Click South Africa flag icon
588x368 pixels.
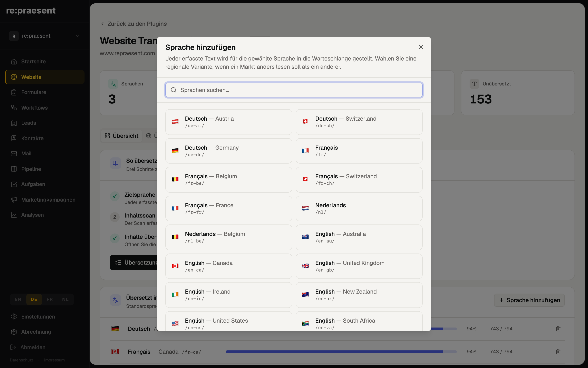[305, 323]
